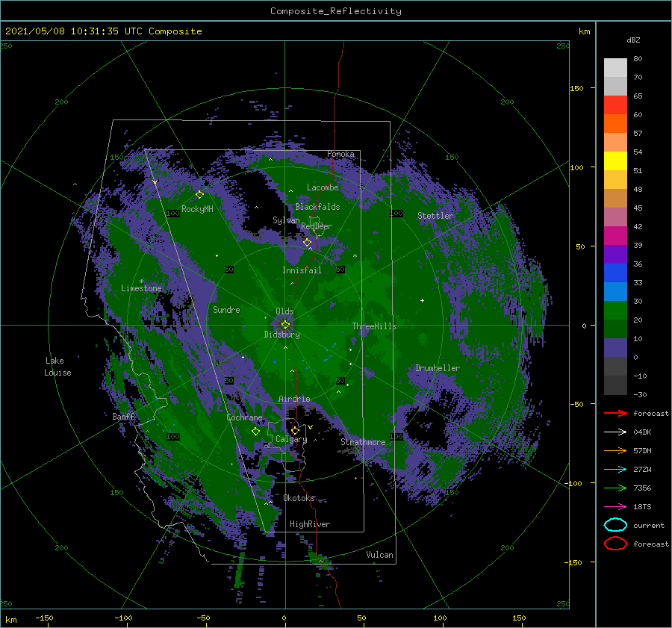Click the yellow diamond marker above Calgary label

(295, 430)
